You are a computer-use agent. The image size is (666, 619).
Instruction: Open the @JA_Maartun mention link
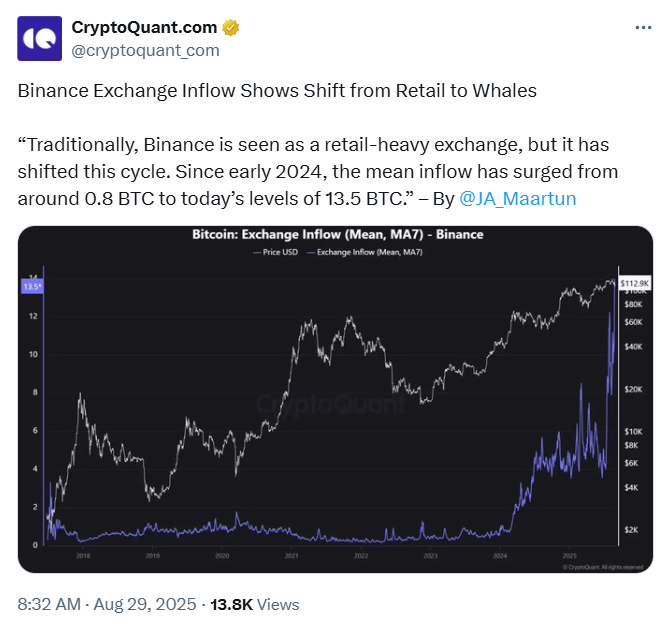tap(518, 198)
